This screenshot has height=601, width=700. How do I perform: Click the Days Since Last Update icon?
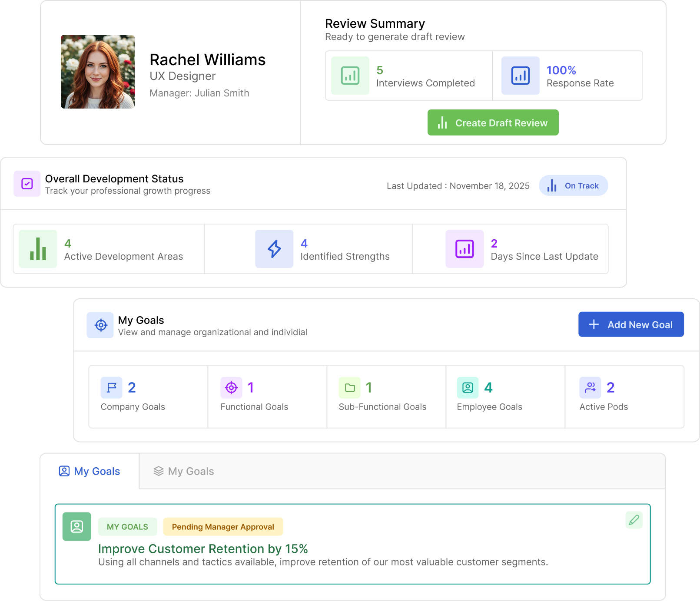[464, 249]
